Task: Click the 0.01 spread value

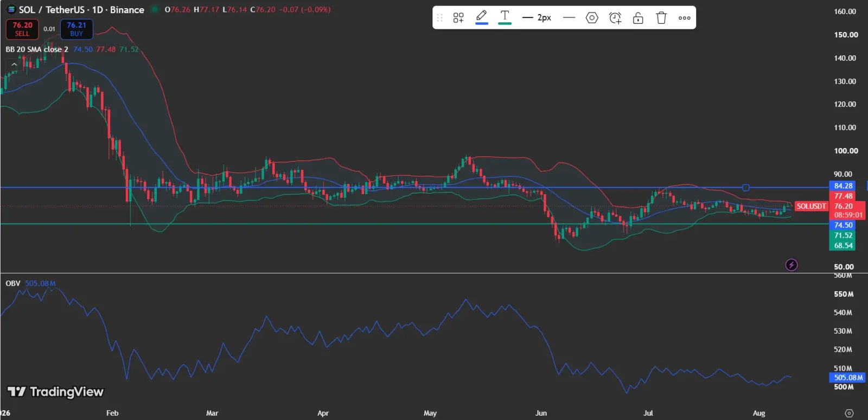Action: coord(49,29)
